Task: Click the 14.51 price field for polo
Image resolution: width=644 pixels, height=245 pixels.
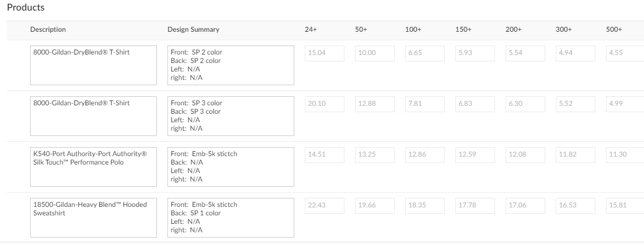Action: point(324,155)
